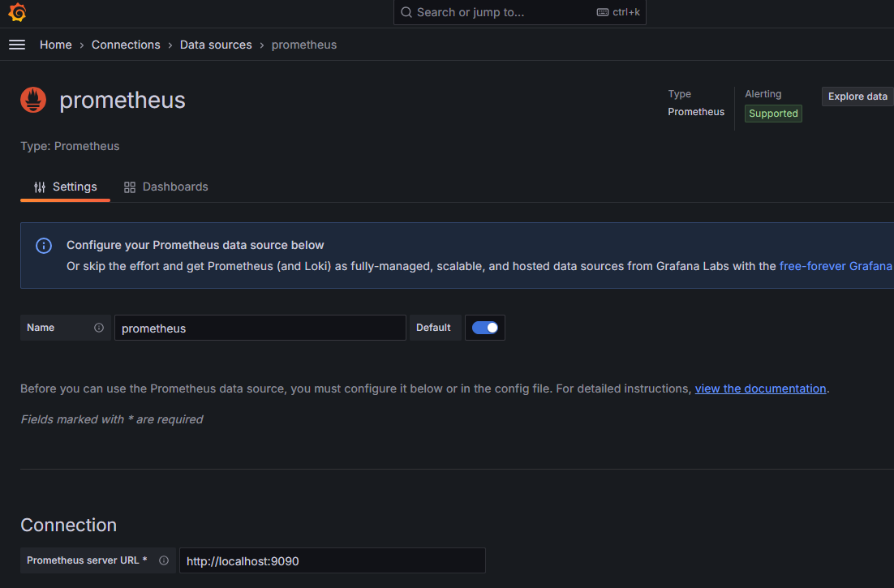Open the free-forever Grafana link

[x=836, y=266]
